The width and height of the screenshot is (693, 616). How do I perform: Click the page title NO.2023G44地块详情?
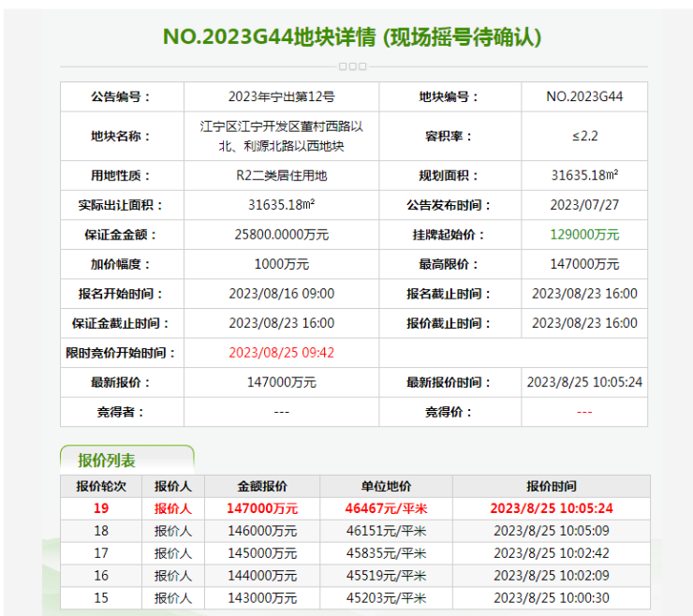[x=352, y=37]
